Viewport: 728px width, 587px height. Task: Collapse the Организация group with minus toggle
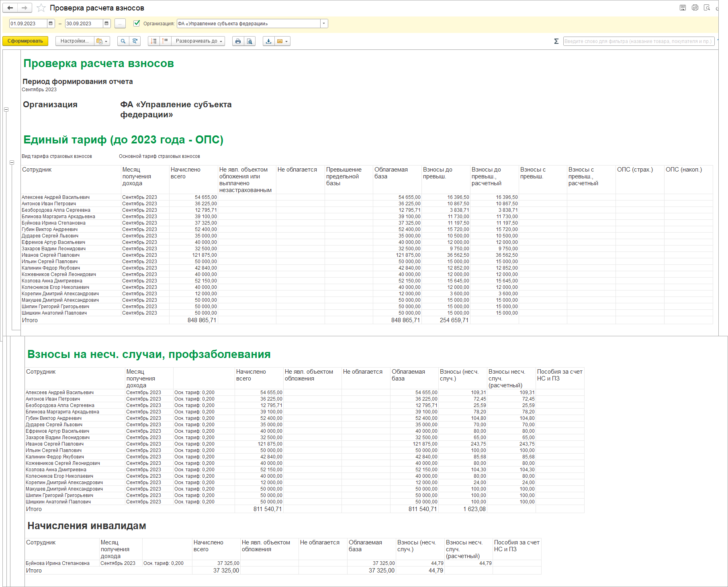pos(6,109)
